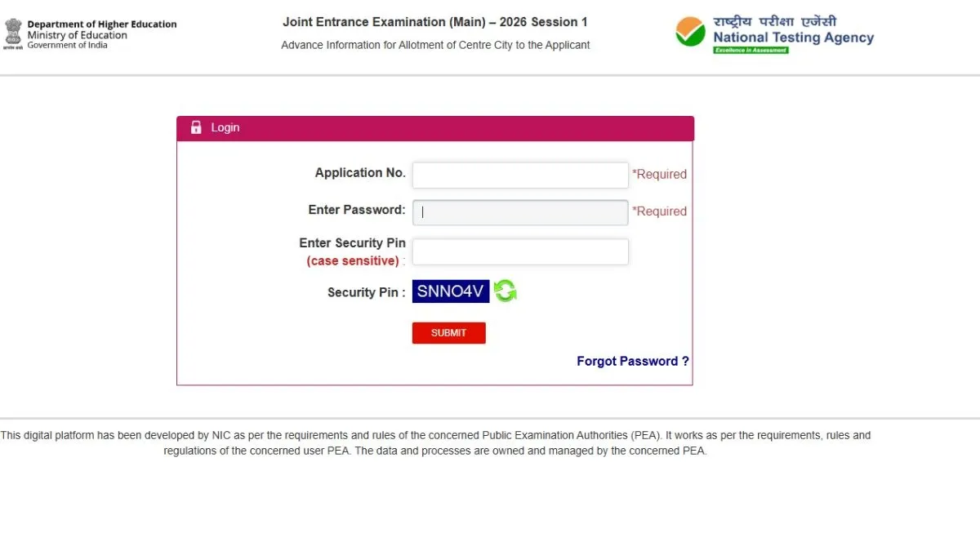Select the Enter Security Pin text box
This screenshot has height=551, width=980.
[519, 251]
